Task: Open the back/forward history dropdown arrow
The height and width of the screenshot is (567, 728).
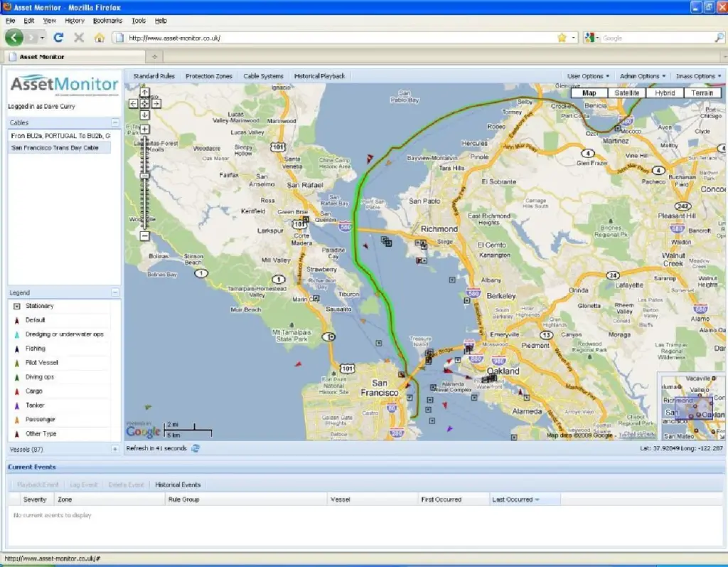Action: point(42,37)
